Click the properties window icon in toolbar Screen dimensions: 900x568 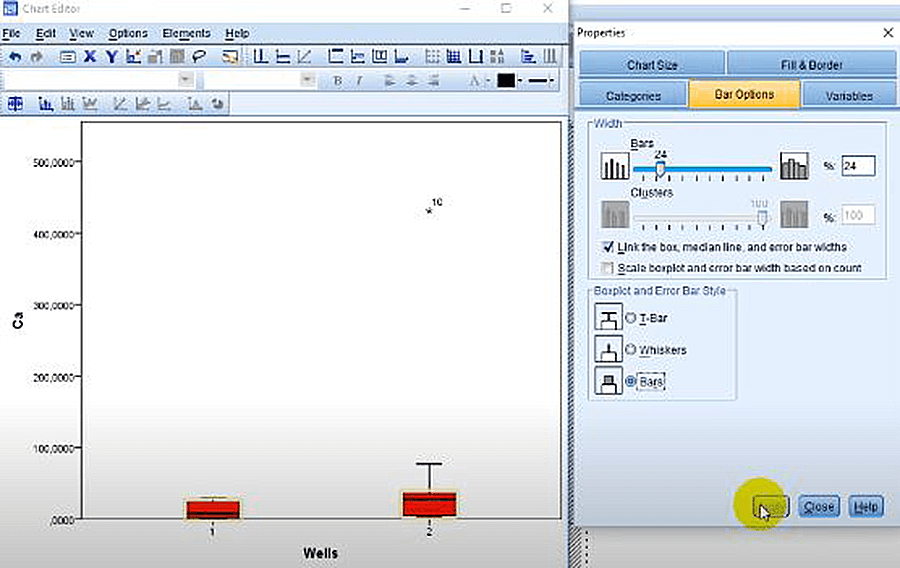point(68,56)
